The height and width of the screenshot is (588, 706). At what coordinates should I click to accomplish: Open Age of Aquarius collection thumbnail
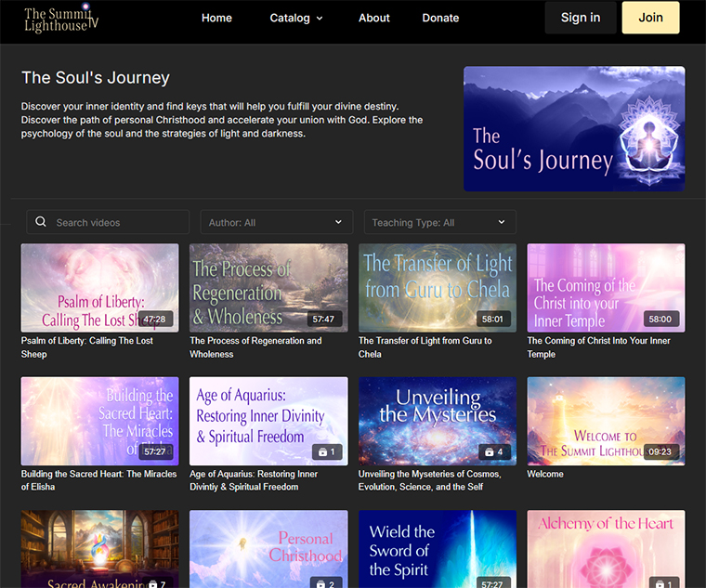point(268,421)
